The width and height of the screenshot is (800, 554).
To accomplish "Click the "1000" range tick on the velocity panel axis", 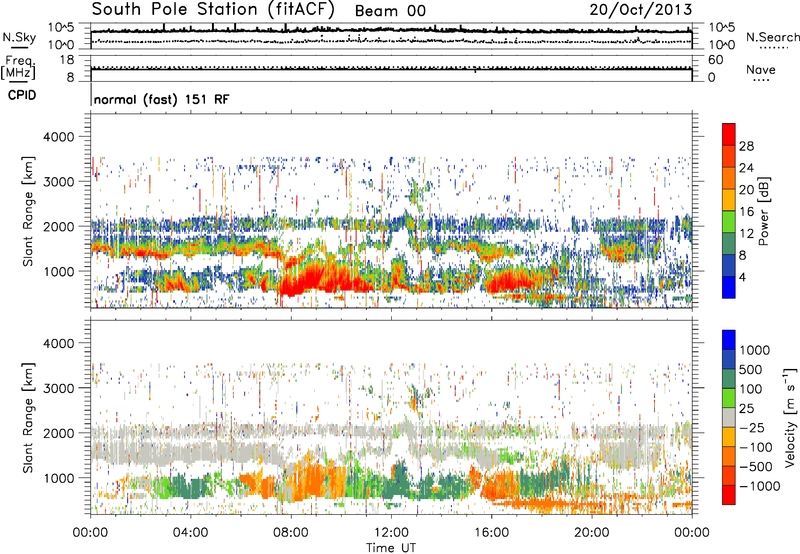I will point(58,478).
